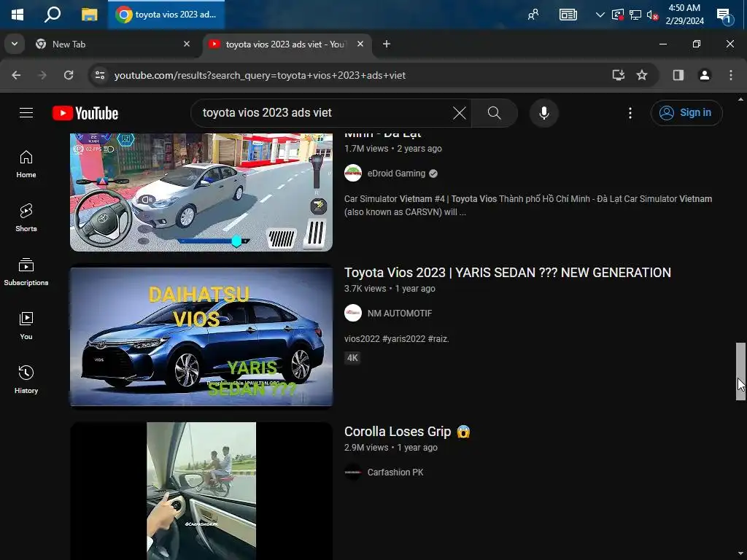Open the Car Simulator Vietnam video thumbnail
Viewport: 747px width, 560px height.
point(201,192)
